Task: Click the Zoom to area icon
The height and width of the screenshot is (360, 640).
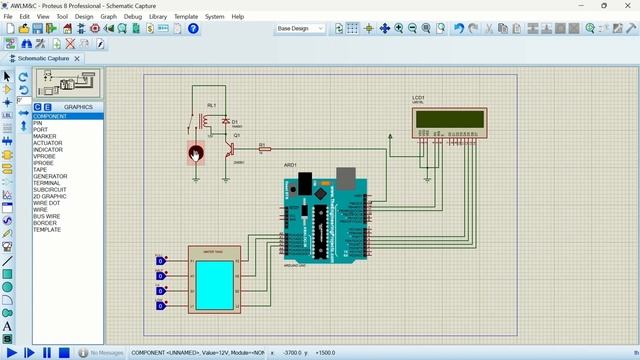Action: point(440,29)
